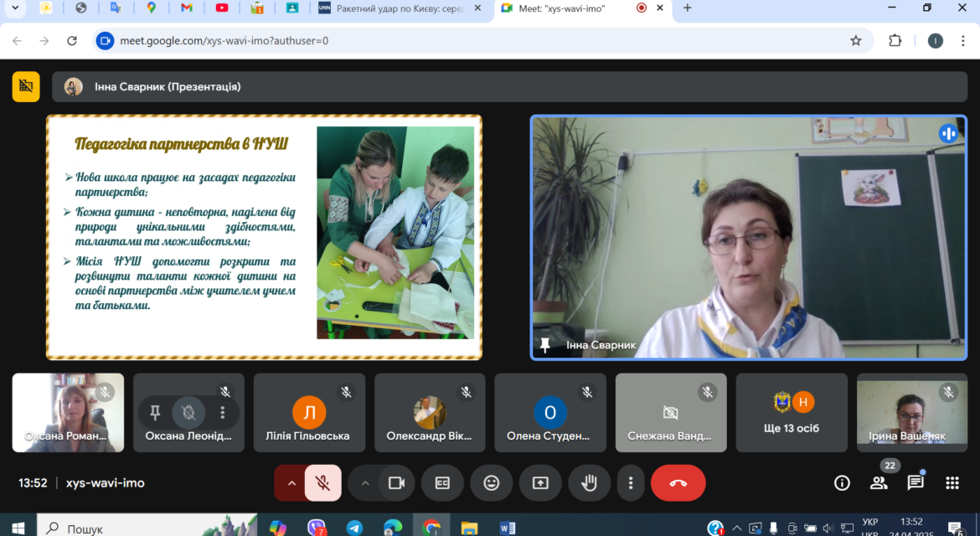Click the red Leave call button
Screen dimensions: 980x536
click(678, 483)
